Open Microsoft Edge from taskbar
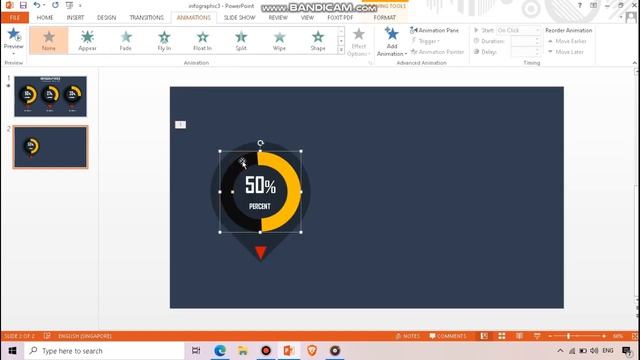640x360 pixels. pyautogui.click(x=220, y=351)
